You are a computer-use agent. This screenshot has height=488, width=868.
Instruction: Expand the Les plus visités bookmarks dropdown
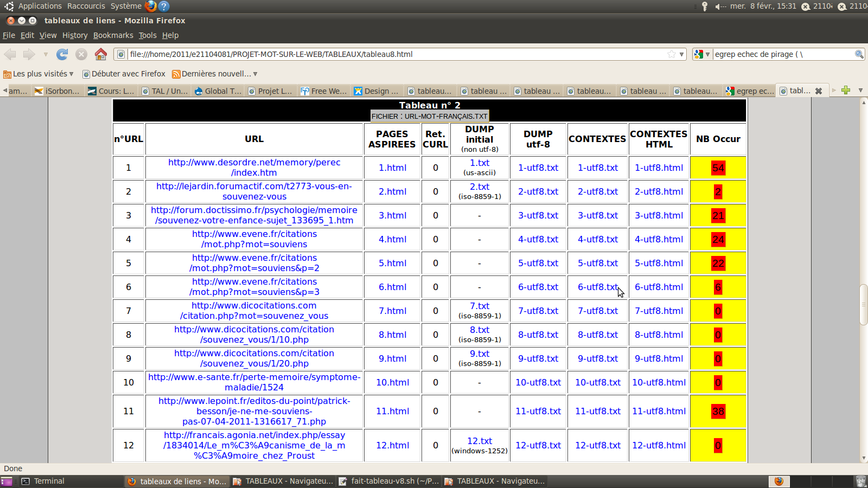point(71,74)
